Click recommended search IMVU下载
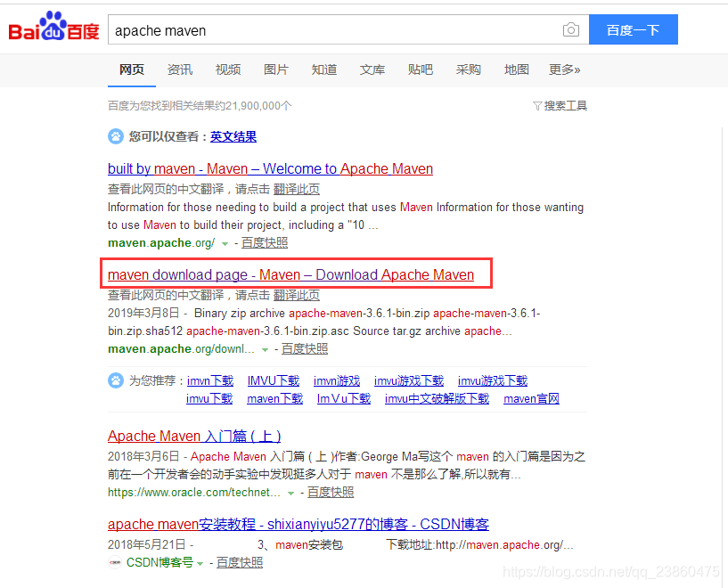728x588 pixels. pyautogui.click(x=274, y=381)
